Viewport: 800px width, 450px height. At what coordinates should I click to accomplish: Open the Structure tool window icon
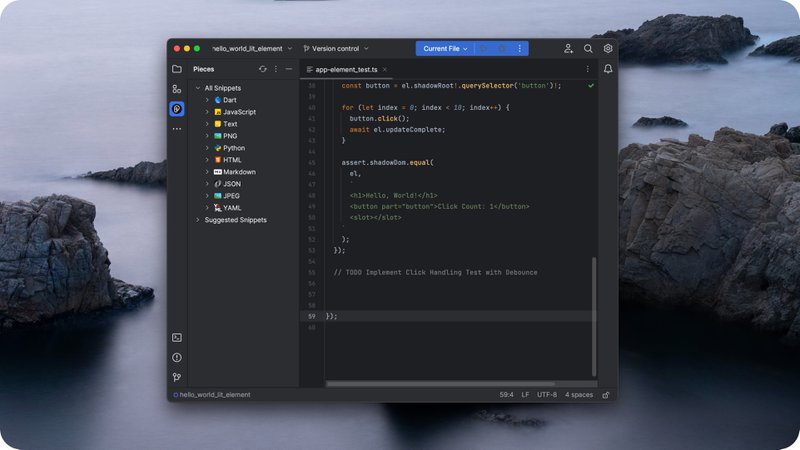177,89
